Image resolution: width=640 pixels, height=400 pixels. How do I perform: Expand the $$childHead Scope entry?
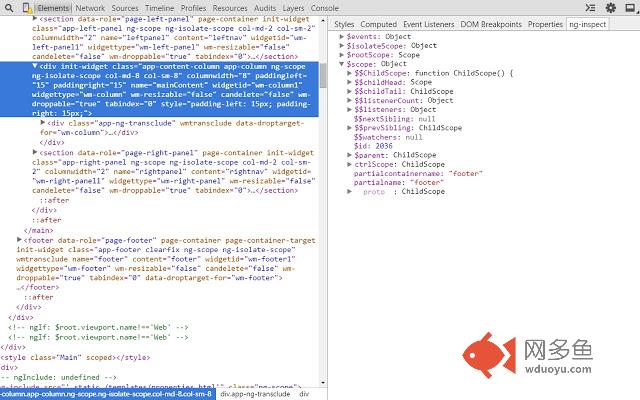pos(349,82)
